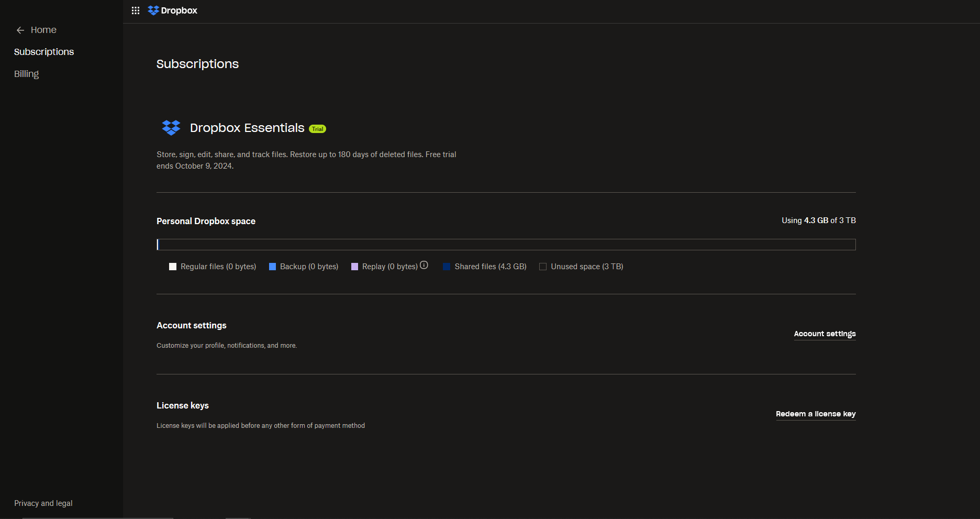Screen dimensions: 980x519
Task: Click the Using 4.3 GB of 3 TB text
Action: pyautogui.click(x=818, y=220)
